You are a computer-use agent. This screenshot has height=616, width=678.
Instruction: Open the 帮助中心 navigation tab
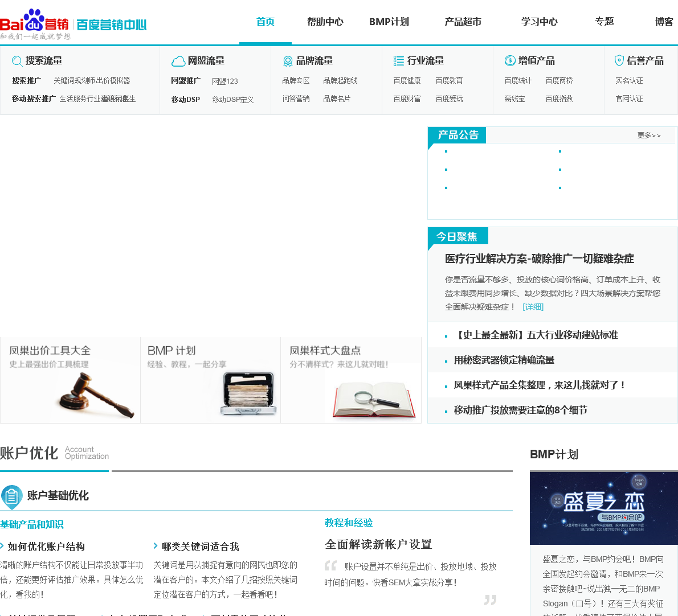325,22
